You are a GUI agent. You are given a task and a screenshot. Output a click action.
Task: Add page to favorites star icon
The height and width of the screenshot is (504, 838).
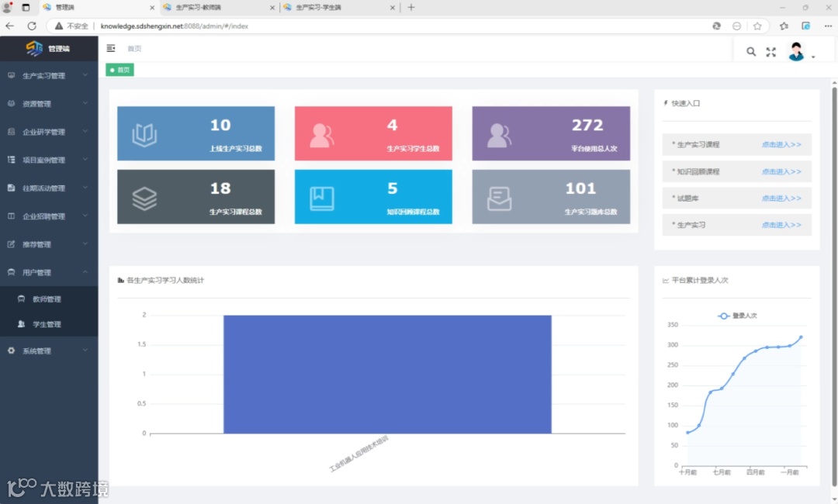pyautogui.click(x=757, y=26)
